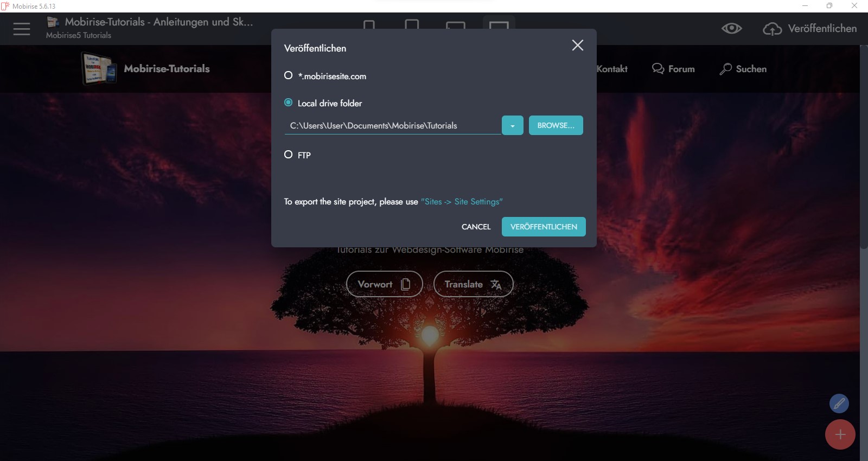Click the Suchen magnifier icon
The width and height of the screenshot is (868, 461).
click(725, 69)
